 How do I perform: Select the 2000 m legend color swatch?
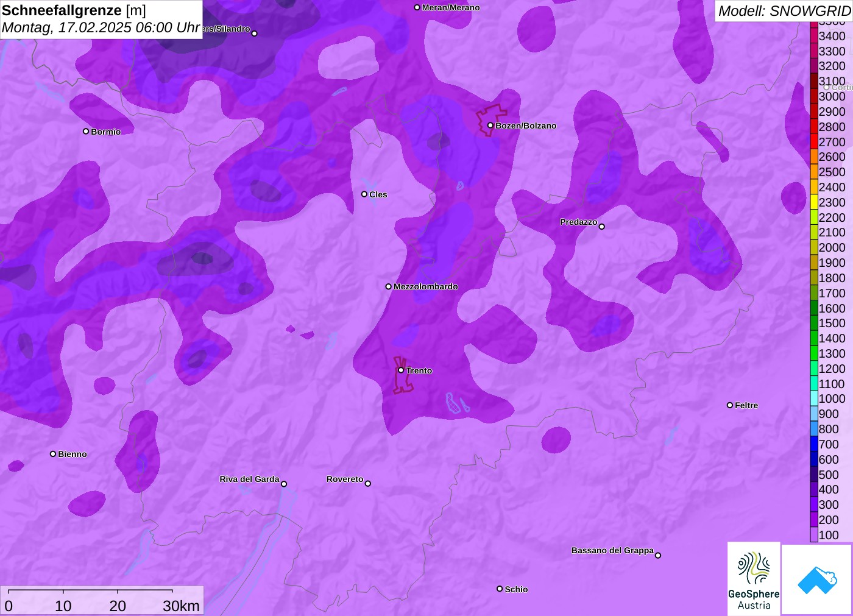click(x=814, y=247)
